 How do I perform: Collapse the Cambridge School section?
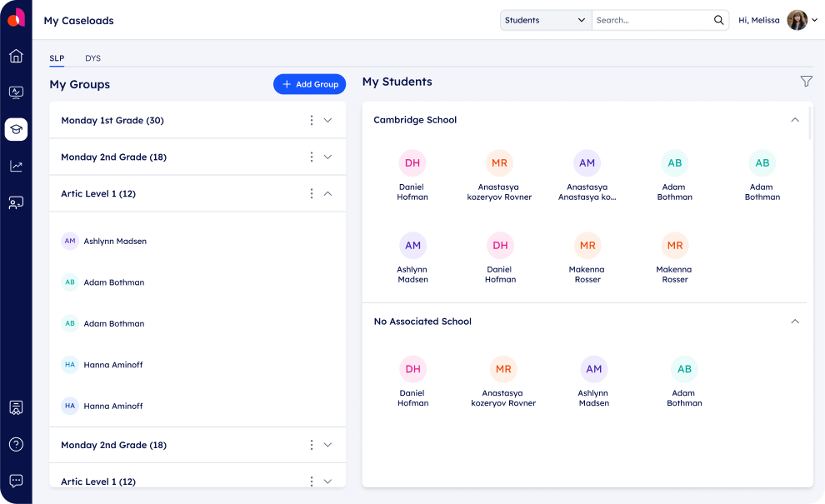point(794,120)
